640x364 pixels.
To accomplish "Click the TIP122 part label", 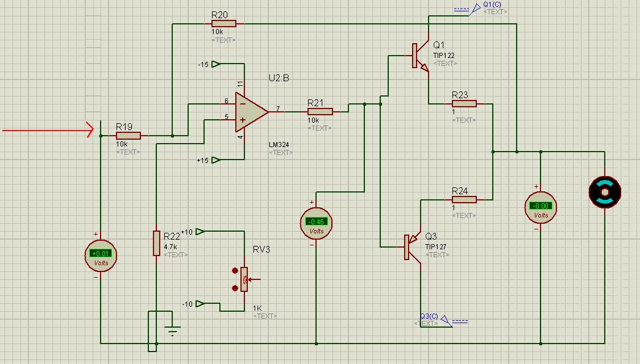I will [x=444, y=56].
